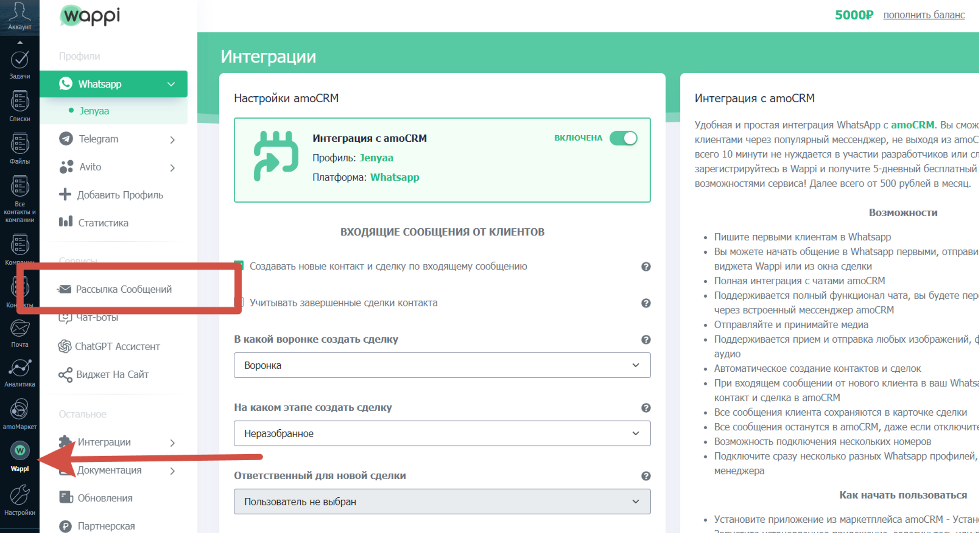
Task: Open the Пользователь не выбран dropdown
Action: 442,502
